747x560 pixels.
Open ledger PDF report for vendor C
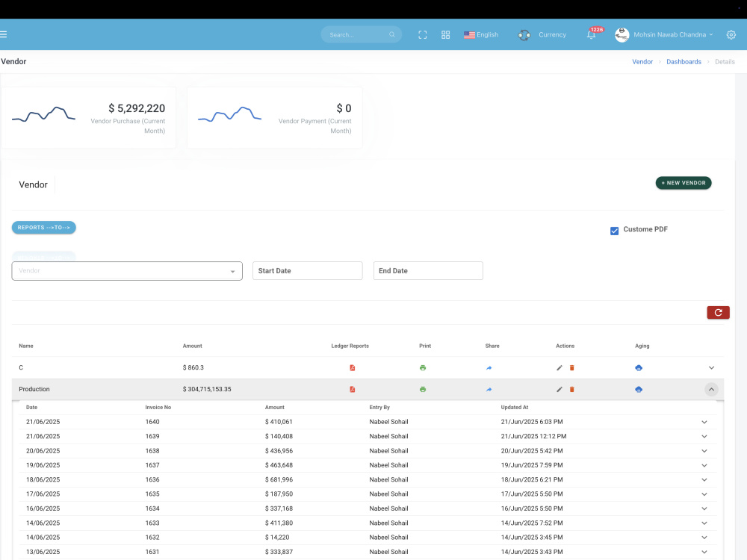click(353, 367)
